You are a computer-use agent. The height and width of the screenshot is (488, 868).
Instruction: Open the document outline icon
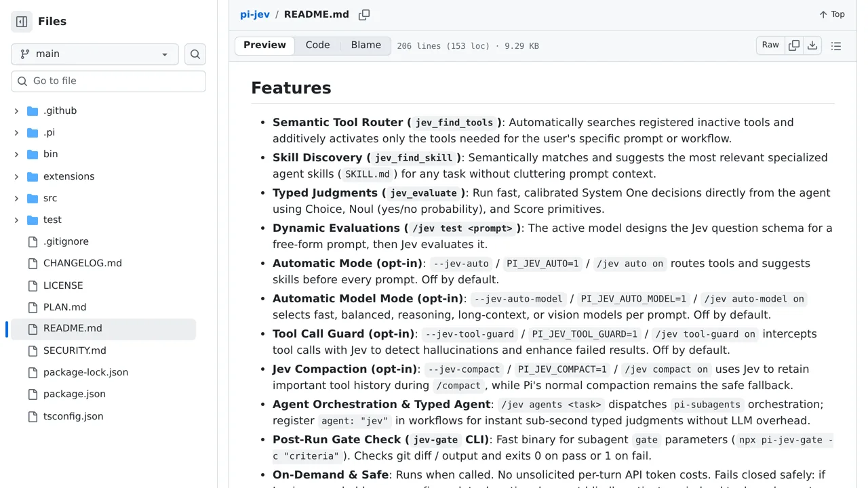(836, 46)
